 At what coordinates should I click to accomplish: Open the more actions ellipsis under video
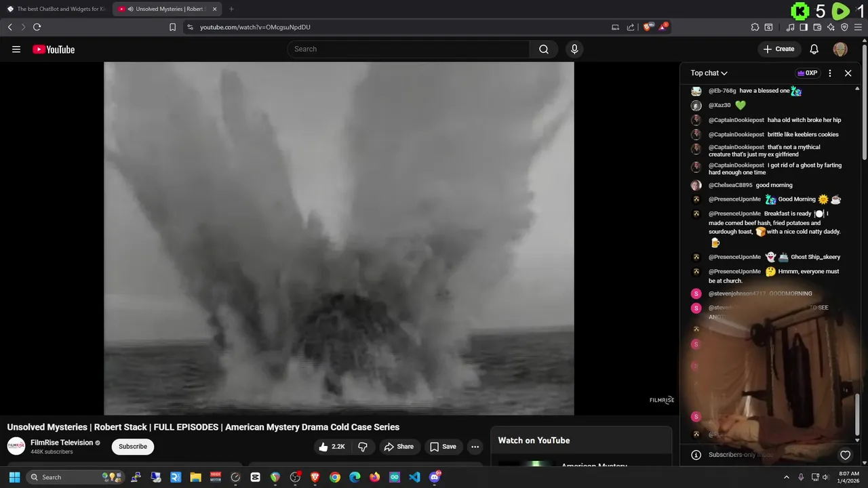(x=475, y=447)
